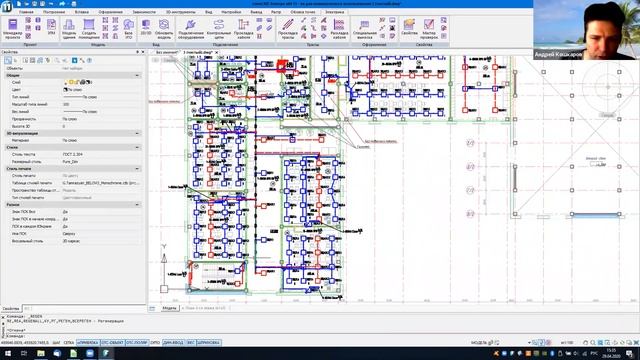Open the 3D-инструменты ribbon tab
This screenshot has height=360, width=640.
pos(180,12)
